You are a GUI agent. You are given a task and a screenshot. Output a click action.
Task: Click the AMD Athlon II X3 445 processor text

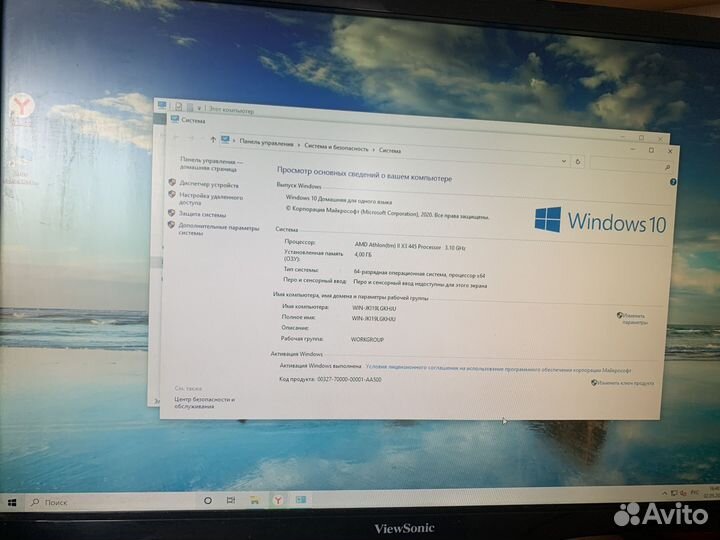410,247
